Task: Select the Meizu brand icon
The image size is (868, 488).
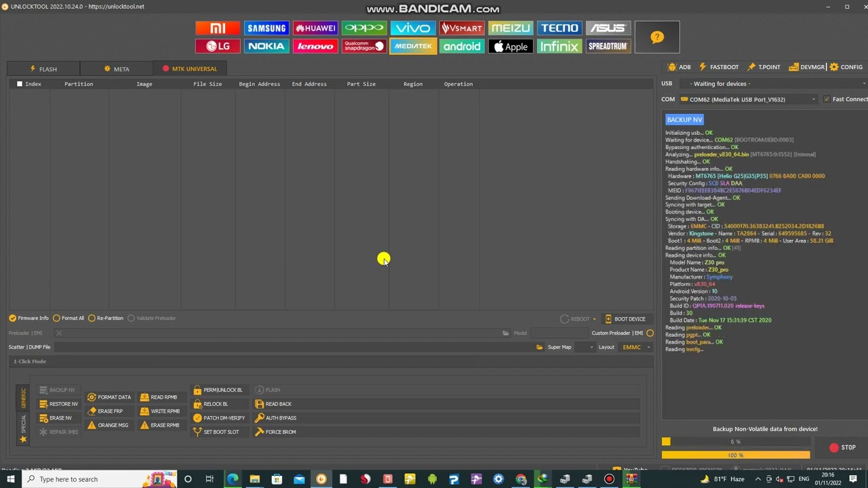Action: (511, 28)
